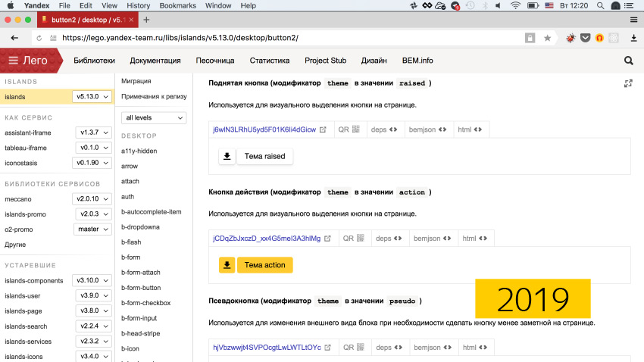Open BEM.info in the top navigation
Viewport: 644px width, 362px height.
[417, 61]
